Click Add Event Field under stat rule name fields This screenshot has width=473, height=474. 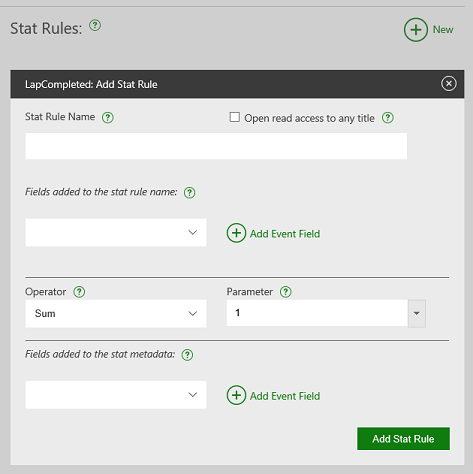pyautogui.click(x=285, y=234)
